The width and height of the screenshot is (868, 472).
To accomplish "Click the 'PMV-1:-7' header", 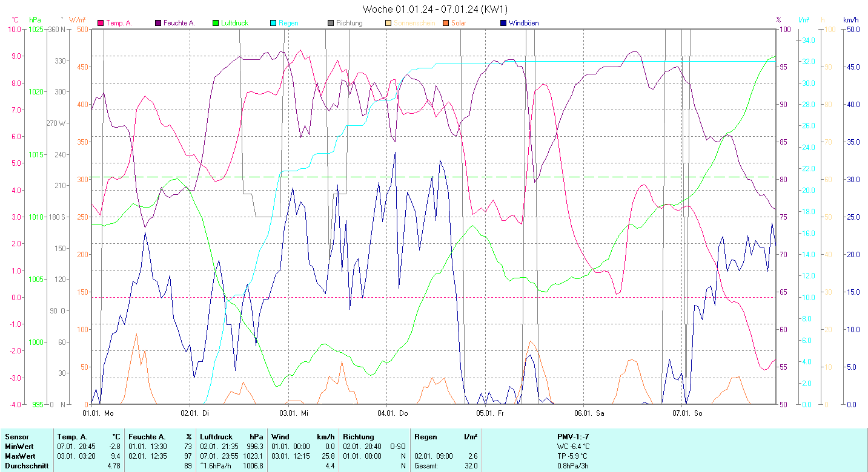I will pyautogui.click(x=573, y=436).
